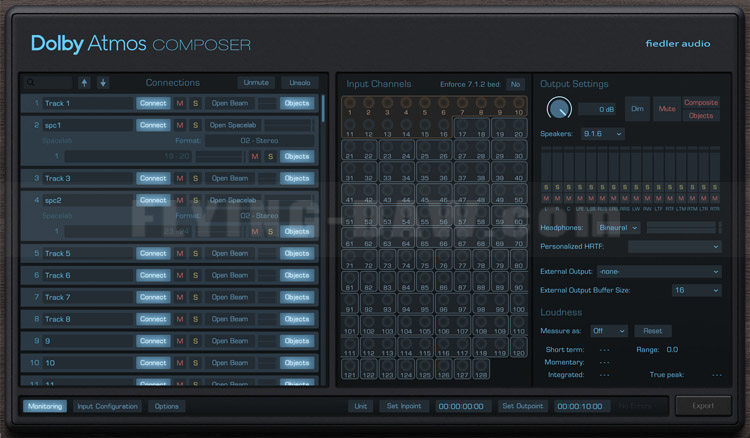750x438 pixels.
Task: Select input channel 88 knob
Action: click(x=481, y=278)
